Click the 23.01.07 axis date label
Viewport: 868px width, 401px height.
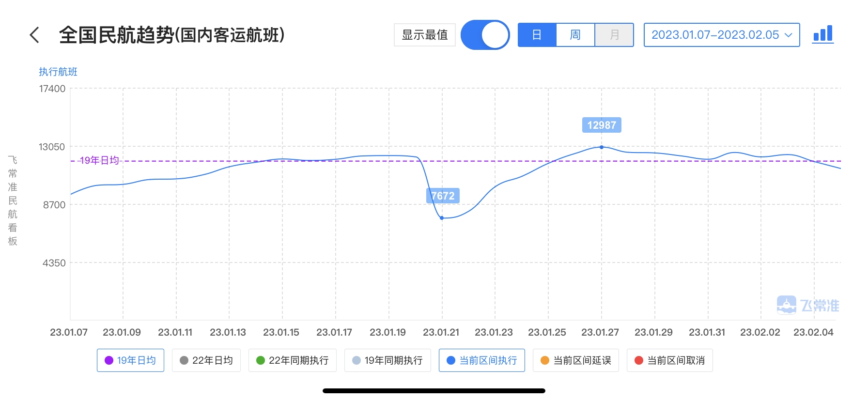point(69,332)
